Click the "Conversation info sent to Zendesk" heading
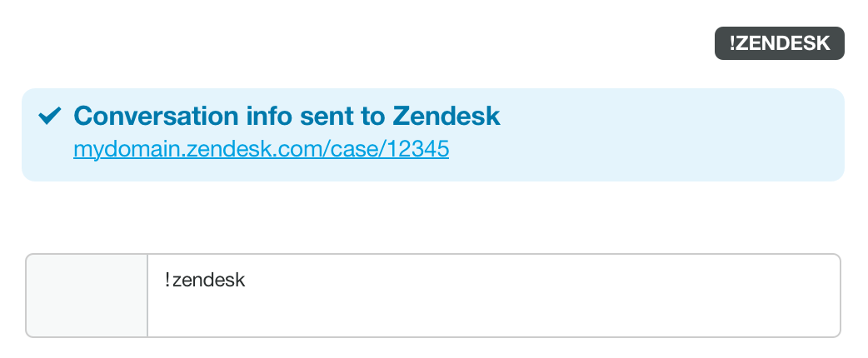This screenshot has height=358, width=868. [x=287, y=116]
